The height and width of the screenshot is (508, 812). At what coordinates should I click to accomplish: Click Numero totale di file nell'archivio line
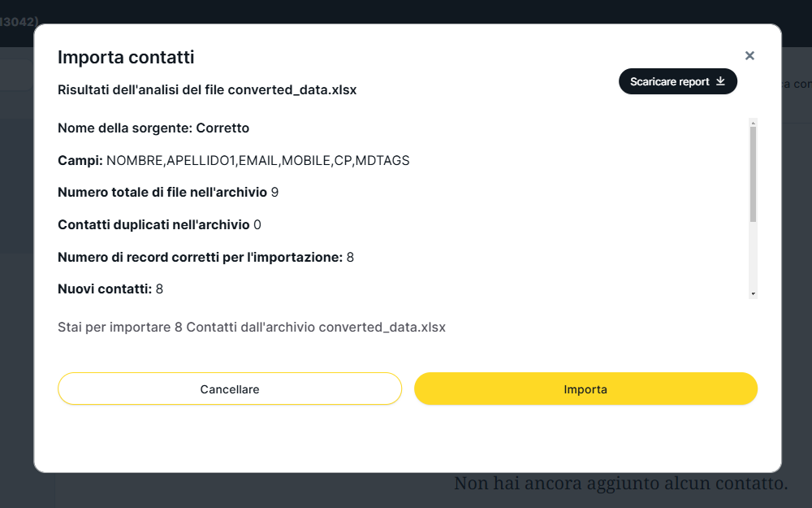point(168,193)
